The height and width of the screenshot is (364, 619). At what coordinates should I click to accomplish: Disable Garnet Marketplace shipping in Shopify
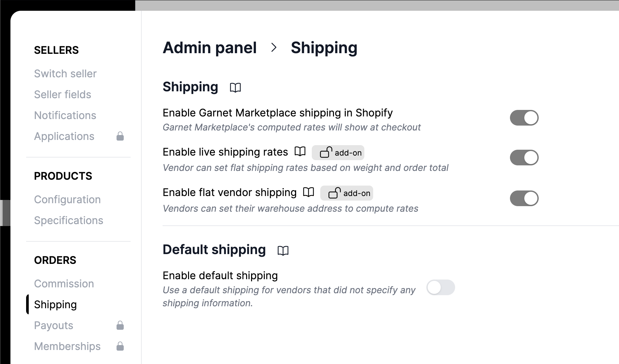pyautogui.click(x=524, y=118)
